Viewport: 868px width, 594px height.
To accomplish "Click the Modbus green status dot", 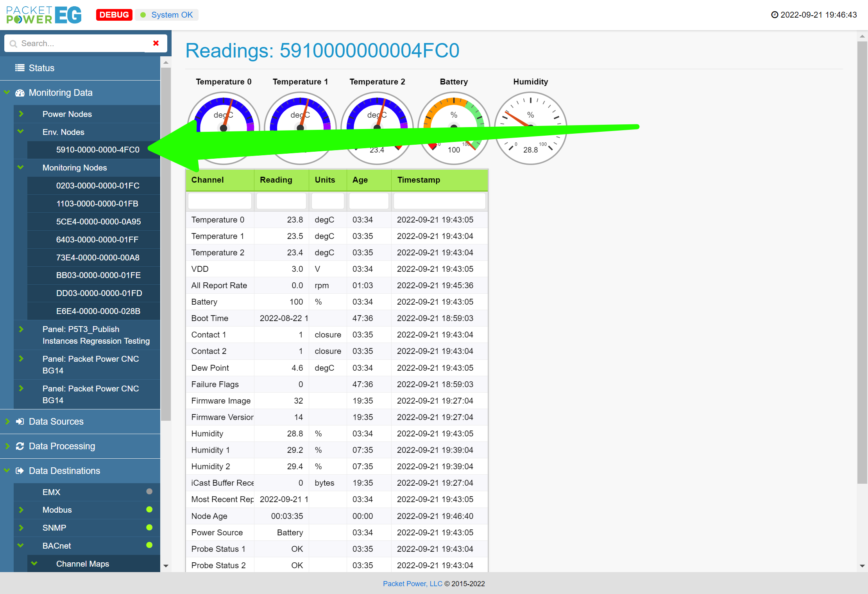I will coord(149,510).
